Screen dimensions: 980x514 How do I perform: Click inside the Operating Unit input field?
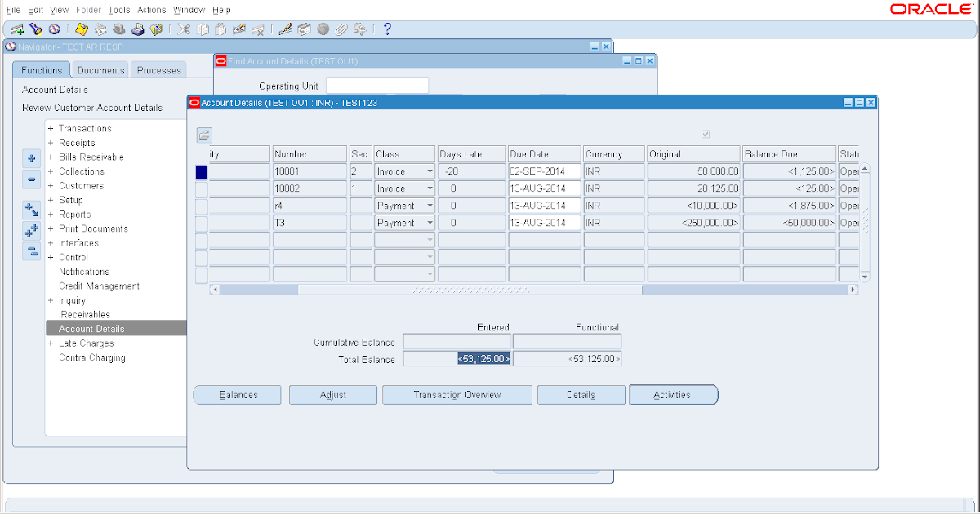coord(377,84)
